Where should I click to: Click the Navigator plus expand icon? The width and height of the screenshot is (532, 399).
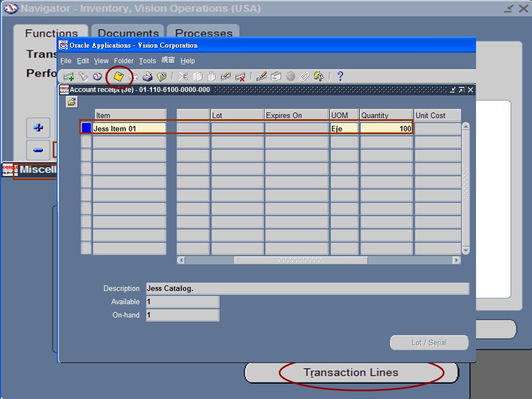(x=38, y=127)
